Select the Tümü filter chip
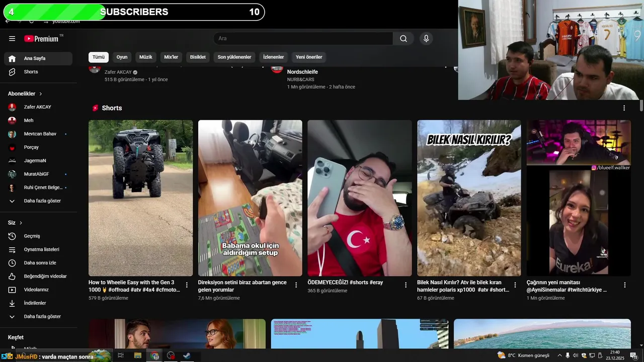Viewport: 644px width, 362px height. click(x=99, y=57)
